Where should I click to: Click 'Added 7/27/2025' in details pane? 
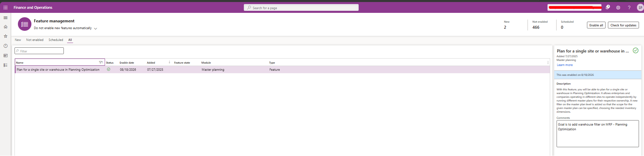(x=567, y=56)
